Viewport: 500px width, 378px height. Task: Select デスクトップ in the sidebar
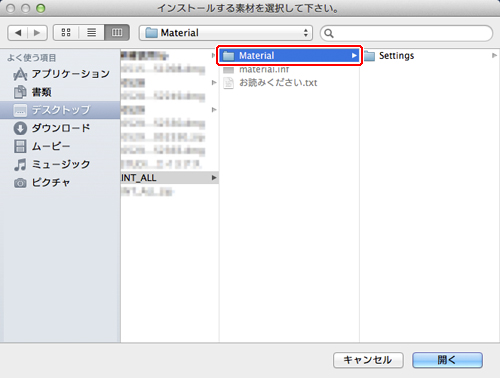(61, 110)
